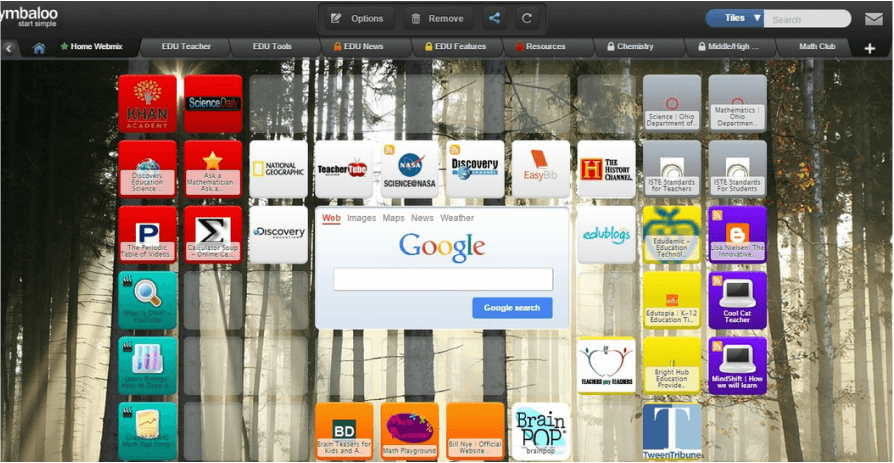Viewport: 894px width, 463px height.
Task: Open Bill Nye Official Website tile
Action: coord(475,432)
